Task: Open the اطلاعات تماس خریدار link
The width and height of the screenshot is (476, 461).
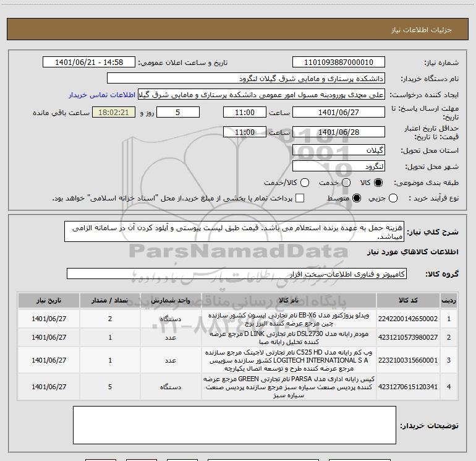Action: pos(102,95)
